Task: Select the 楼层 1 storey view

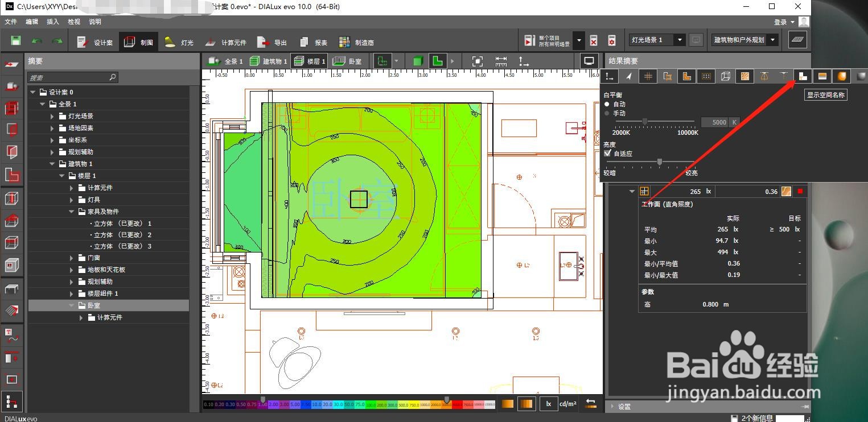Action: tap(309, 61)
